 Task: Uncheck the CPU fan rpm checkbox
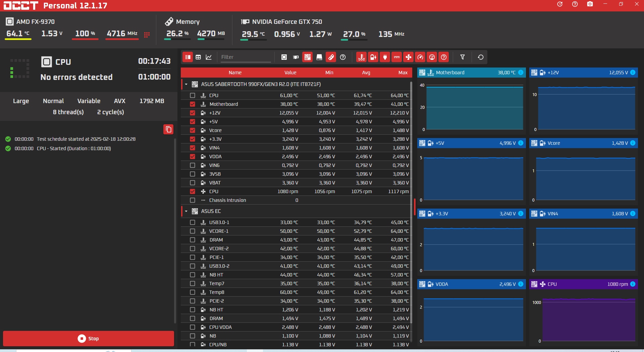pyautogui.click(x=193, y=191)
